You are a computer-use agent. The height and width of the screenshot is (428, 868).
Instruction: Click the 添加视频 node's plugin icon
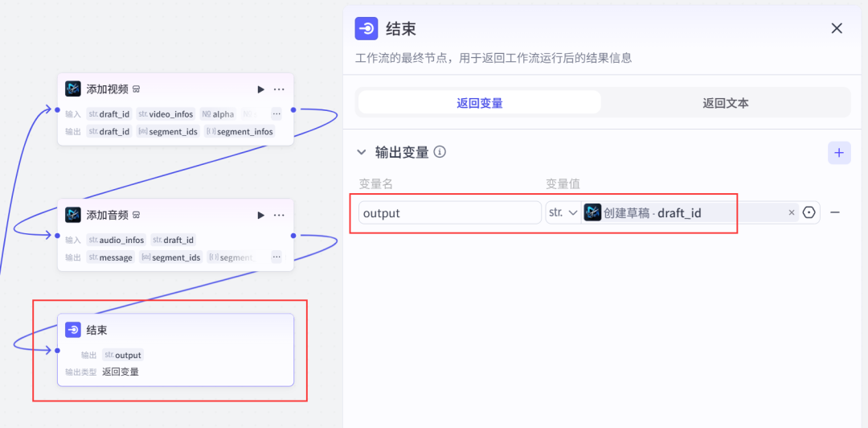click(73, 89)
